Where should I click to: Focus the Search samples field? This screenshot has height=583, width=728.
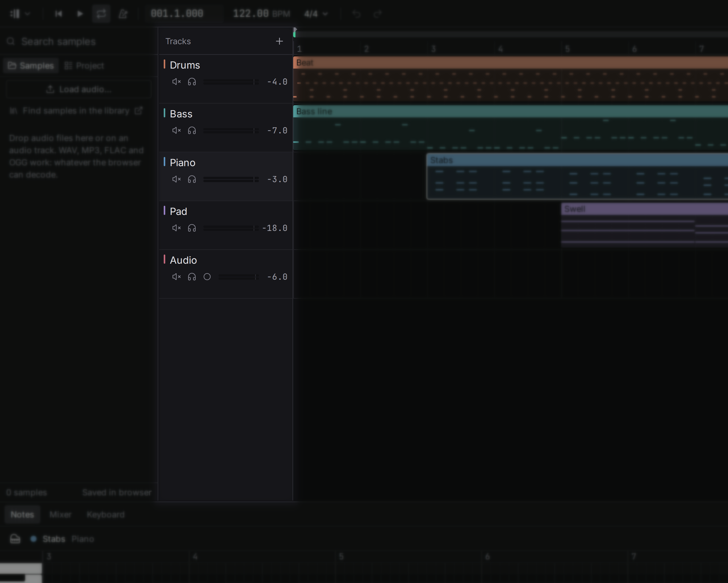pyautogui.click(x=79, y=42)
